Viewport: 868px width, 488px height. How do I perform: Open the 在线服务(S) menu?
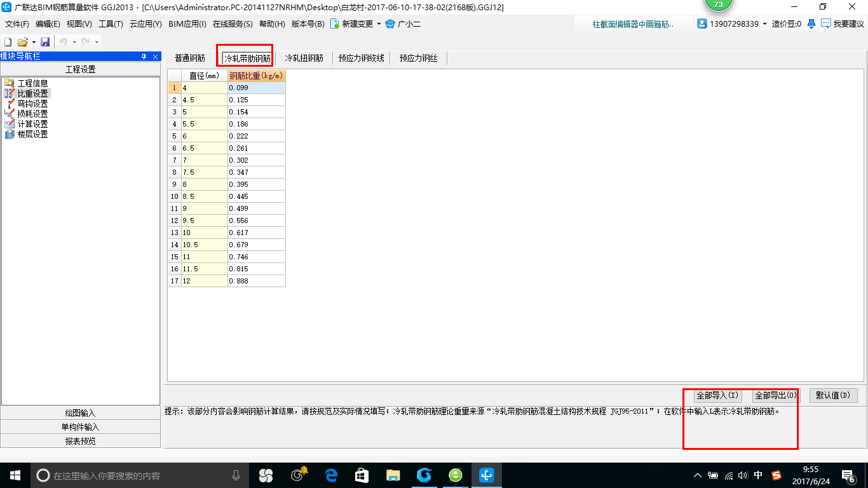tap(233, 24)
